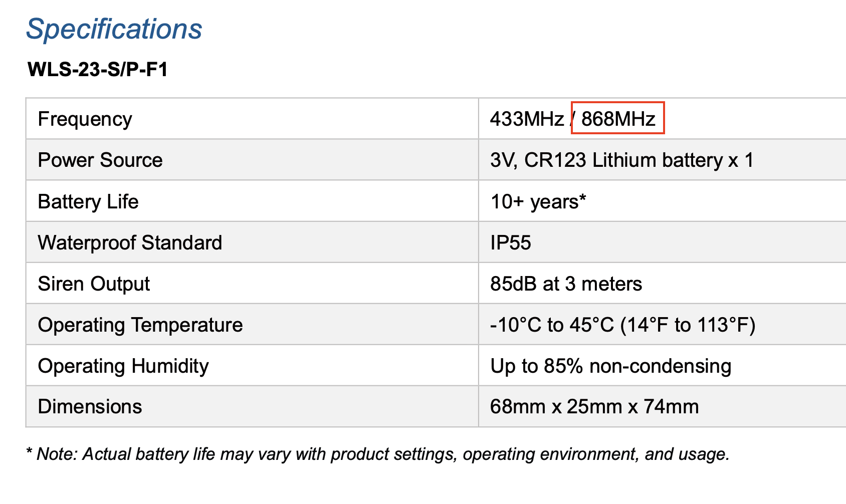Select the IP55 rating cell
Image resolution: width=846 pixels, height=504 pixels.
[510, 243]
